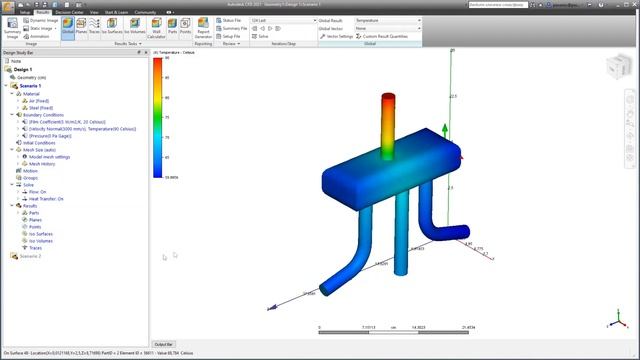The image size is (640, 360).
Task: Collapse the Solve tree node
Action: pyautogui.click(x=12, y=185)
